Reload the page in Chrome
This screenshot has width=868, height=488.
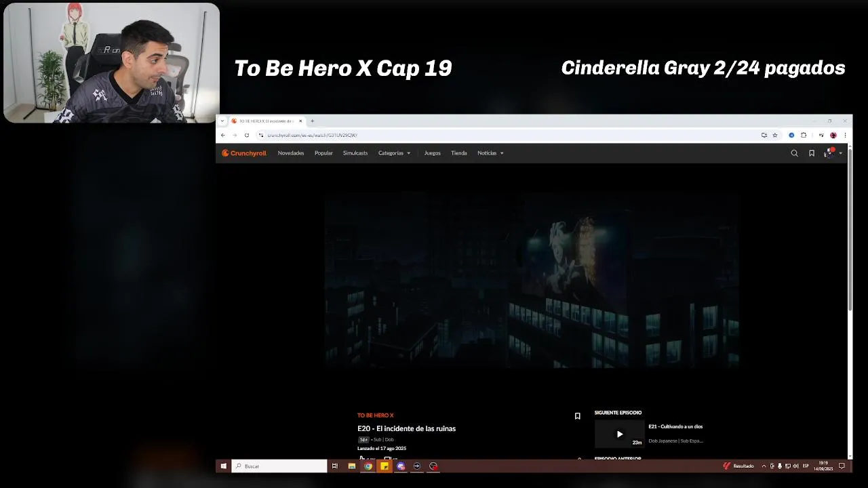pyautogui.click(x=246, y=135)
